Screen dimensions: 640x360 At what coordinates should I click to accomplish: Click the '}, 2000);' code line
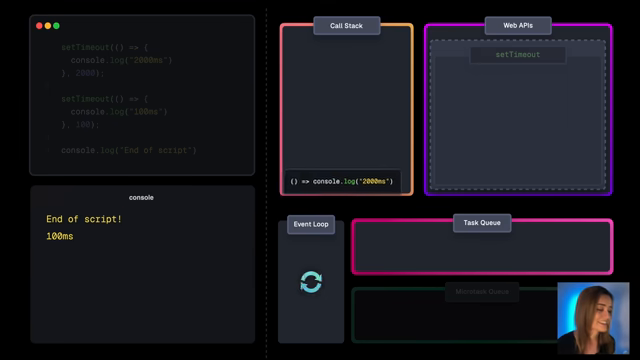pos(83,73)
